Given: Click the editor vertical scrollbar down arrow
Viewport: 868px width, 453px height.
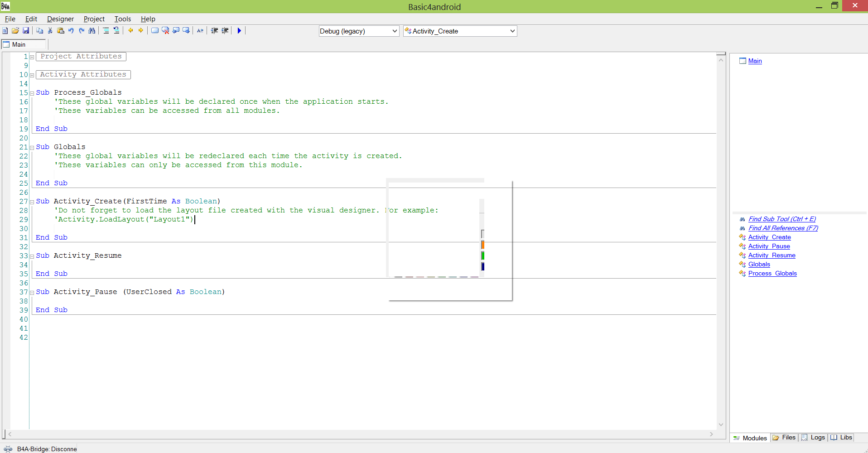Looking at the screenshot, I should pyautogui.click(x=721, y=425).
